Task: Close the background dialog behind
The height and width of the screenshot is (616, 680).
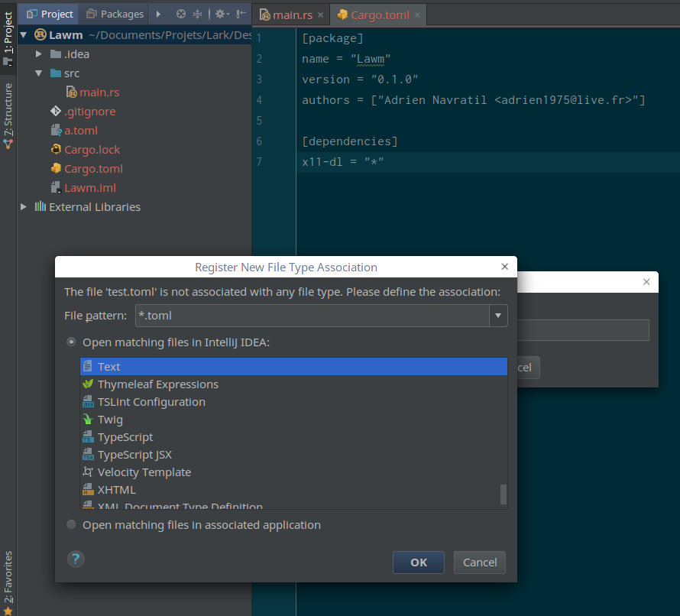Action: tap(646, 282)
